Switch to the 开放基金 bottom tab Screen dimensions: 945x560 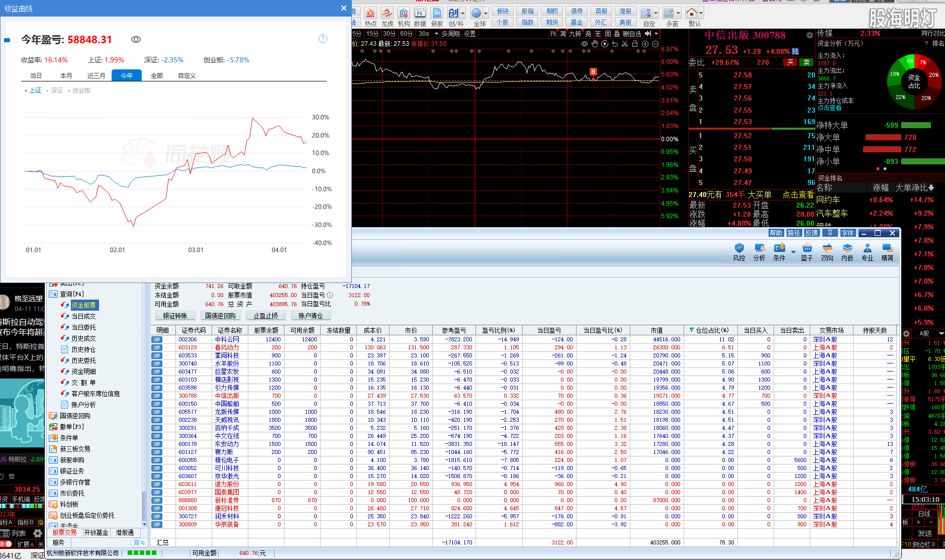[x=96, y=532]
